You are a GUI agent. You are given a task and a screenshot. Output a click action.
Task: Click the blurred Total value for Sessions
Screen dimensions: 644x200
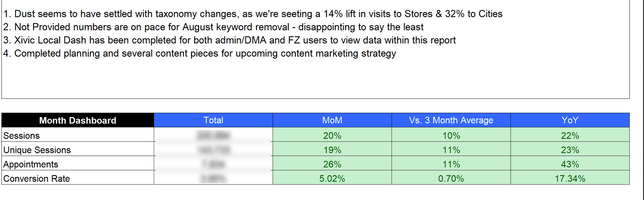[213, 136]
